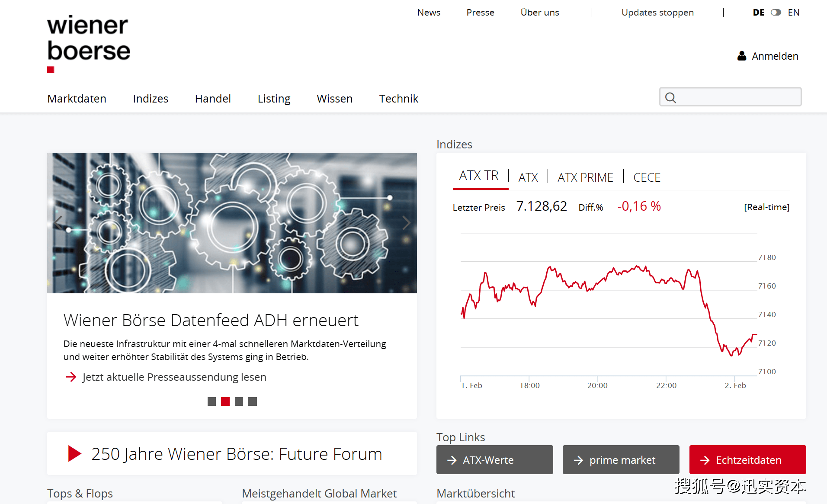Click the last price value 7.128,62
827x504 pixels.
pyautogui.click(x=542, y=206)
